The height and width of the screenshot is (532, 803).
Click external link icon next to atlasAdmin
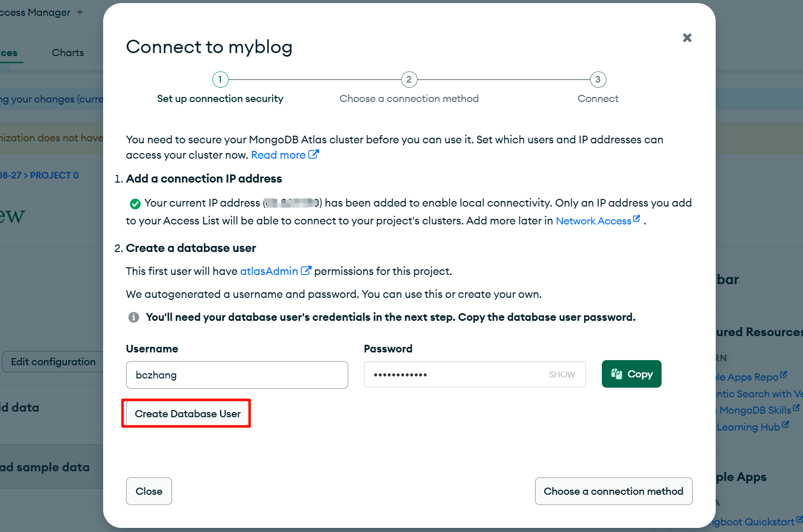(306, 271)
